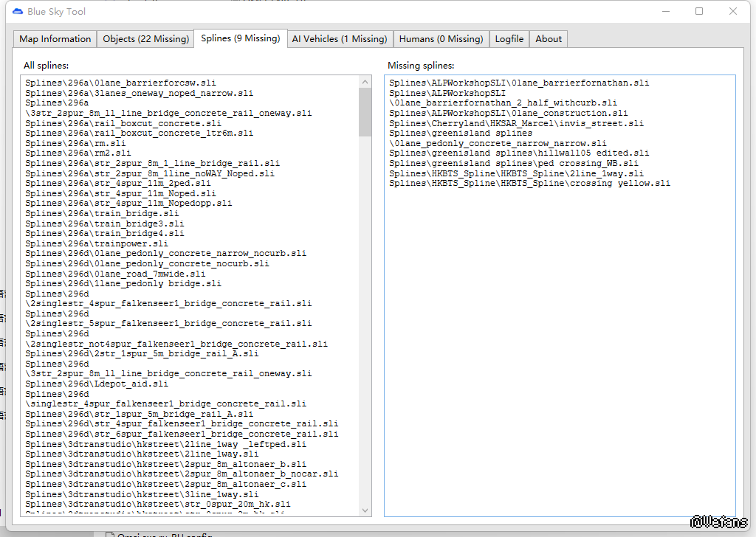This screenshot has height=537, width=756.
Task: Maximize the Blue Sky Tool window
Action: point(699,11)
